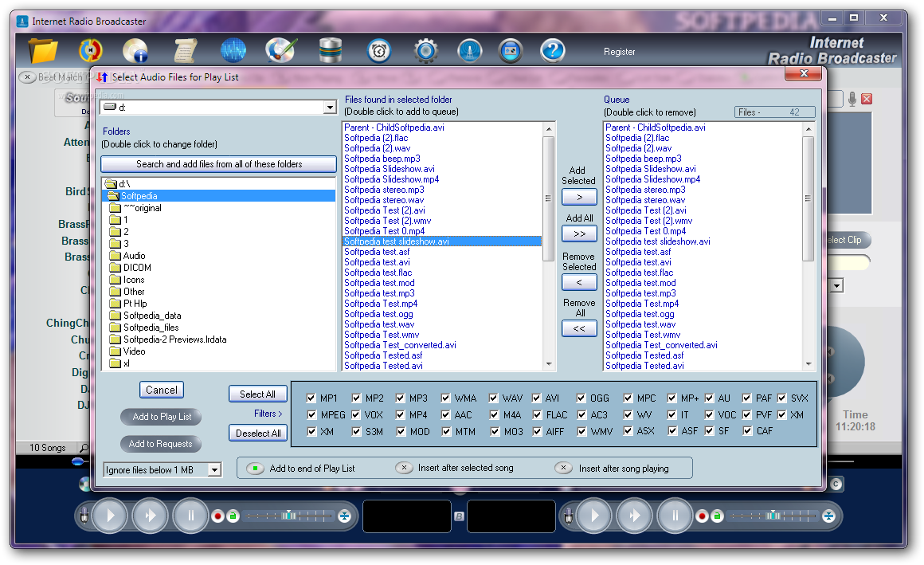Click the left deck green lock icon

pos(233,516)
